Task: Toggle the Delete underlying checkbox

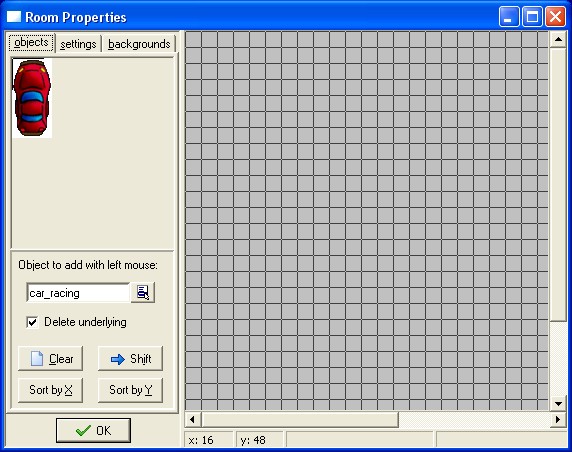Action: (x=32, y=322)
